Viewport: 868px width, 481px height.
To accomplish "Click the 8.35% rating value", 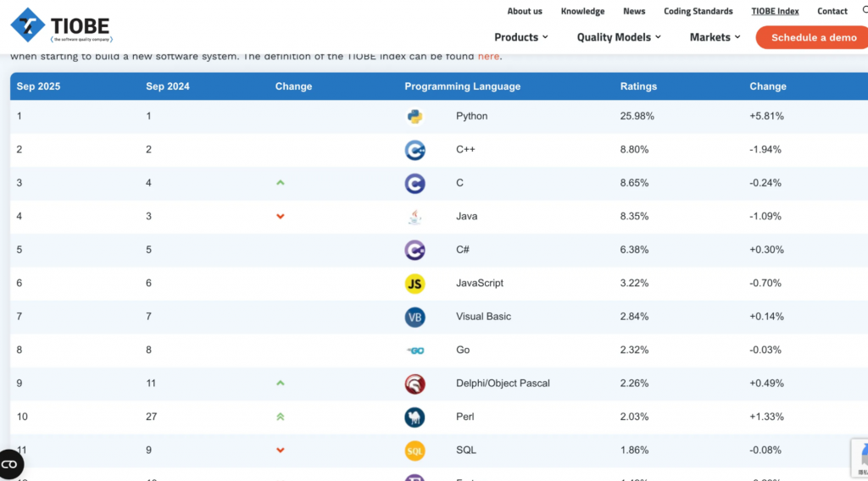I will (x=634, y=216).
